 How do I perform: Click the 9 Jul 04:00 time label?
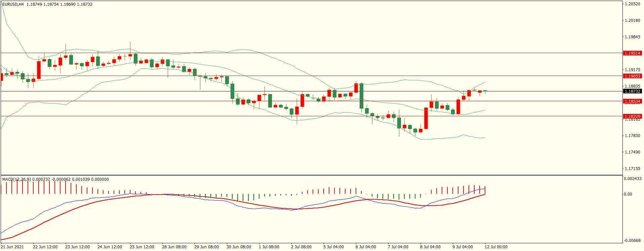click(x=462, y=247)
